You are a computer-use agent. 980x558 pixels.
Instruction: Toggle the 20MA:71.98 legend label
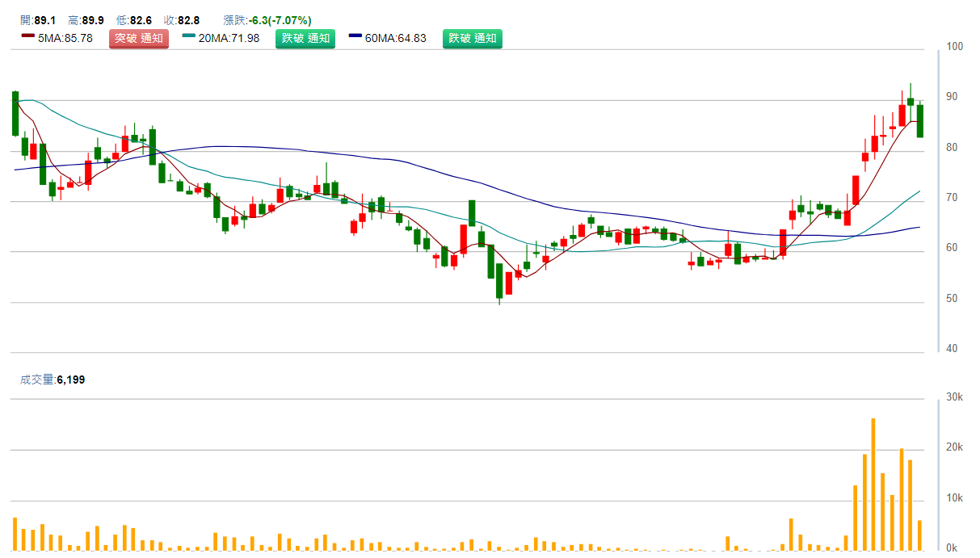click(229, 38)
